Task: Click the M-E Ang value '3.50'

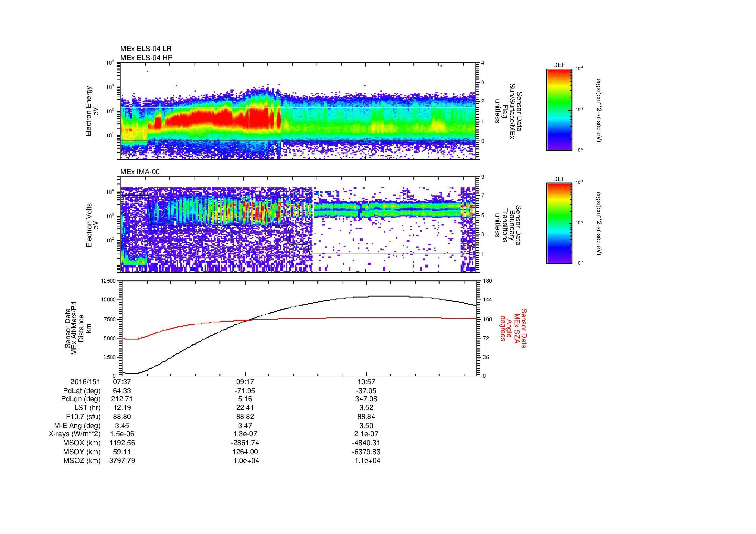Action: [366, 425]
